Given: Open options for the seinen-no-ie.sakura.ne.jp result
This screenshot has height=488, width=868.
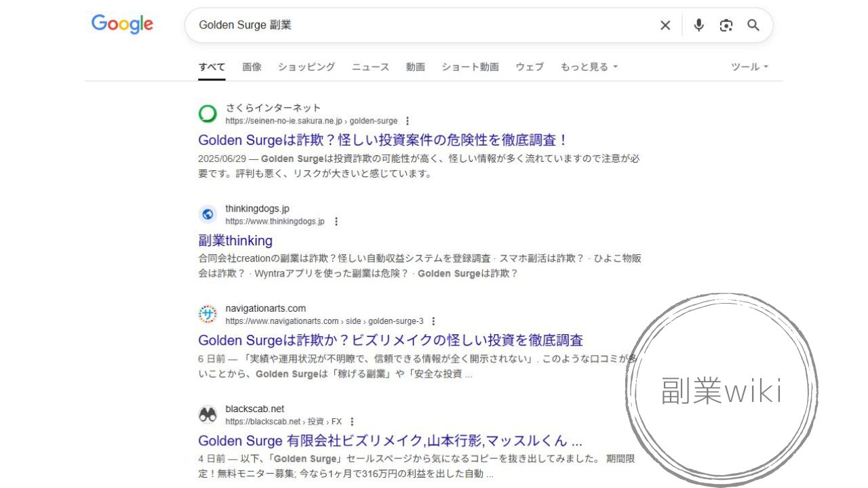Looking at the screenshot, I should click(x=407, y=121).
